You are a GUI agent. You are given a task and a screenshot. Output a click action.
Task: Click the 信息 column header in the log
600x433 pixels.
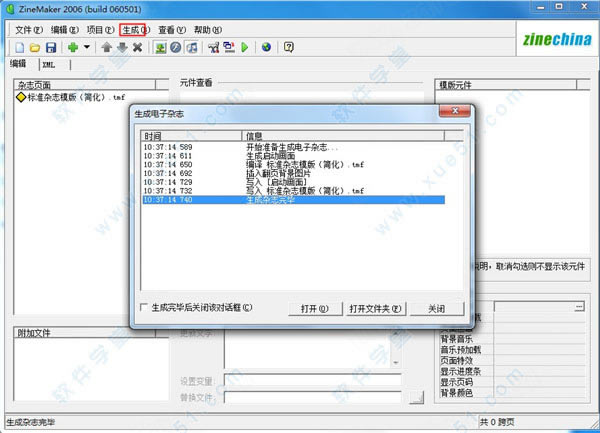pos(343,136)
